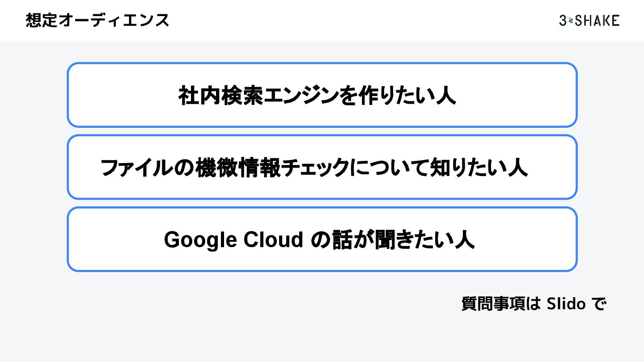Click the digit 3 in the logo
The width and height of the screenshot is (644, 362).
pyautogui.click(x=563, y=21)
